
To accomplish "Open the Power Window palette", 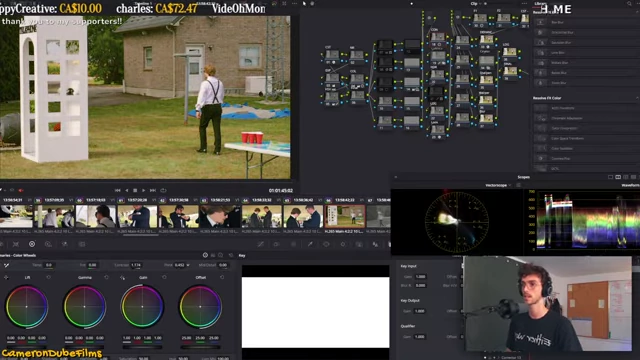I will [x=326, y=244].
